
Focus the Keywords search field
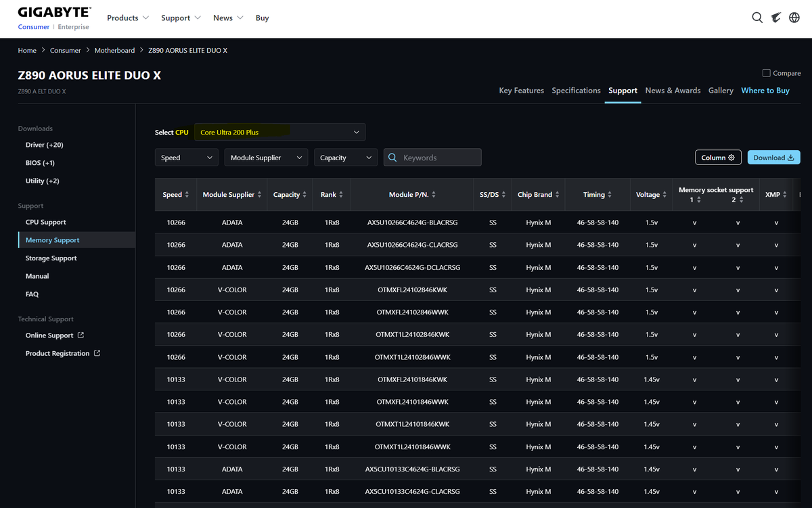pyautogui.click(x=432, y=158)
